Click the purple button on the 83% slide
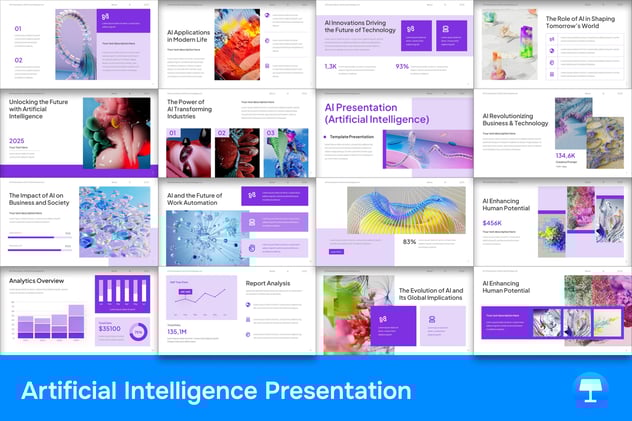 coord(335,251)
